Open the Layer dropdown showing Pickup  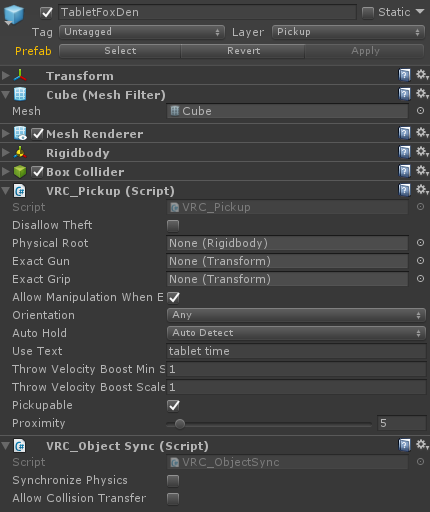pyautogui.click(x=348, y=32)
